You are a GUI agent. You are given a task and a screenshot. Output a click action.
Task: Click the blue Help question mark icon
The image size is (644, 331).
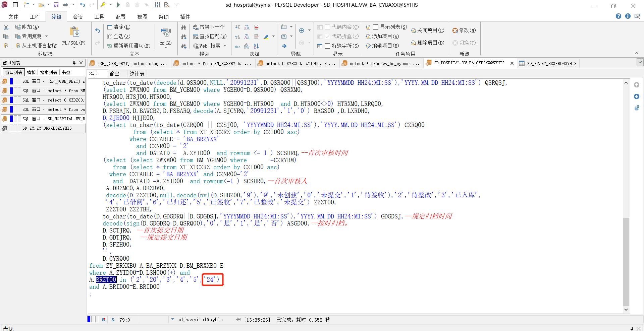pyautogui.click(x=619, y=16)
